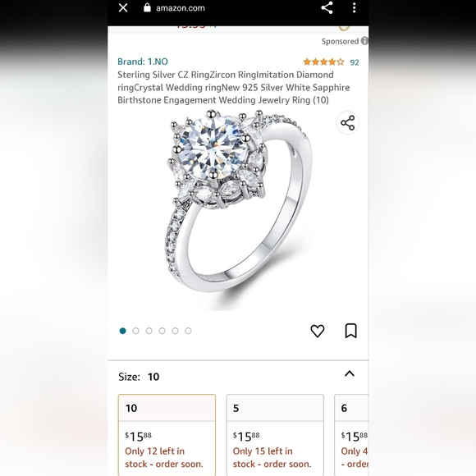Image resolution: width=476 pixels, height=476 pixels.
Task: Show the last product image dot
Action: (188, 331)
